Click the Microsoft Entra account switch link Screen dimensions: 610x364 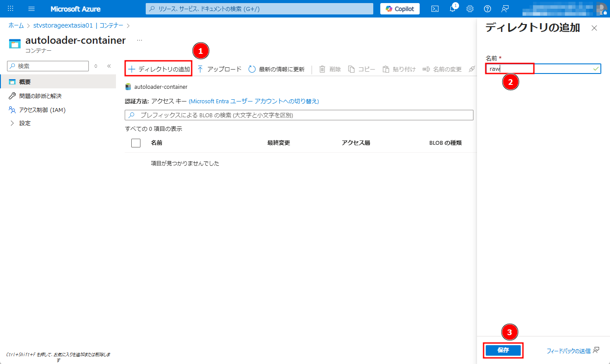(x=253, y=101)
